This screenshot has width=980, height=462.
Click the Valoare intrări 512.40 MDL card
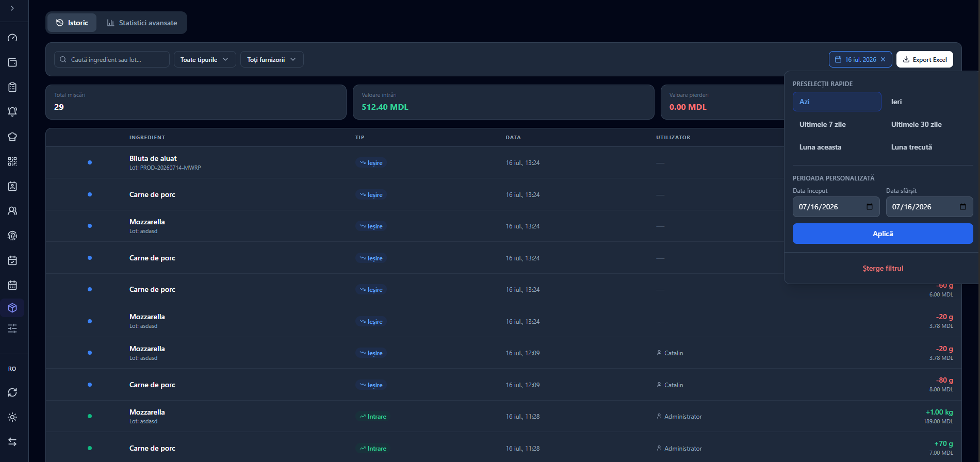(503, 102)
